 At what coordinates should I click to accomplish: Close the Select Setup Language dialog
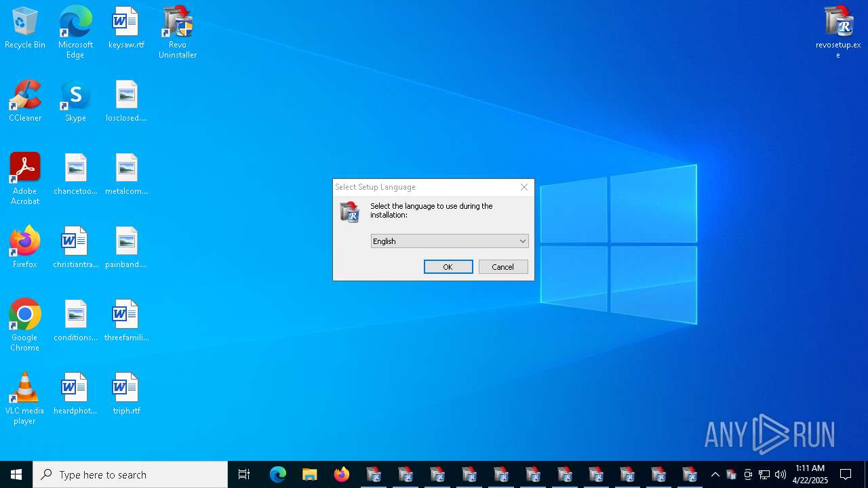[524, 187]
